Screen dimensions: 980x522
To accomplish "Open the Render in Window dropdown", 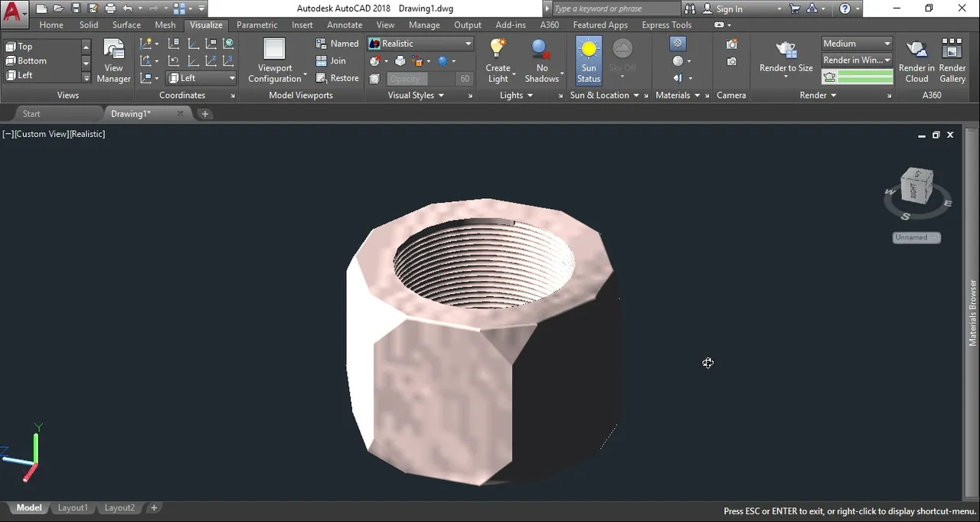I will click(x=857, y=60).
